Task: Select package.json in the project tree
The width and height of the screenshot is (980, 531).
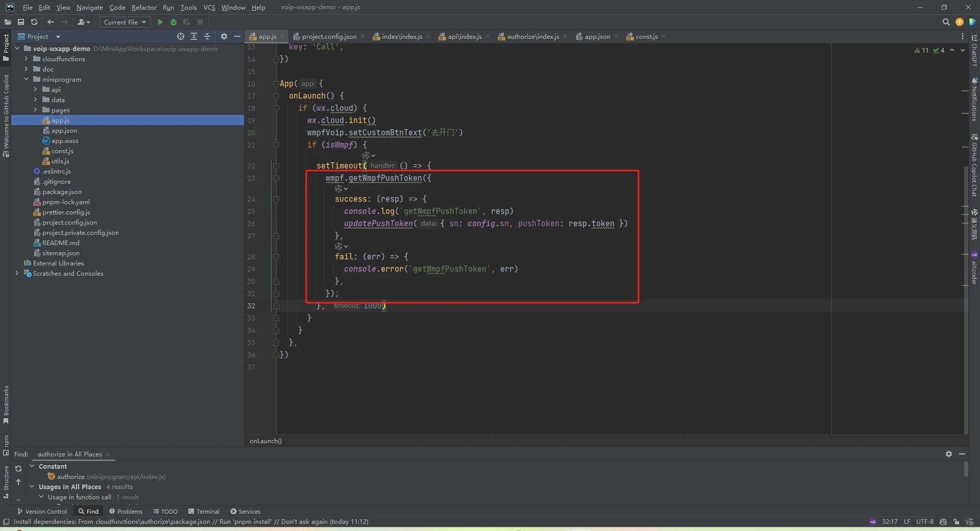Action: tap(62, 191)
